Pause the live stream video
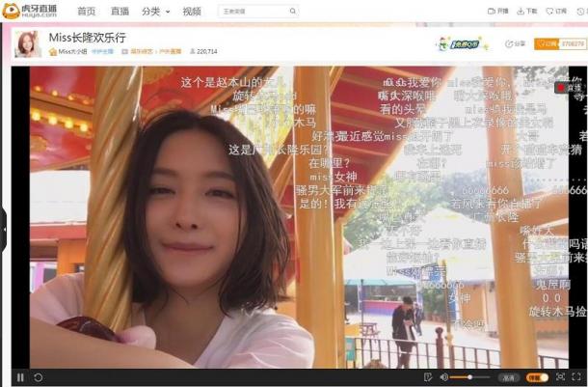 click(20, 377)
